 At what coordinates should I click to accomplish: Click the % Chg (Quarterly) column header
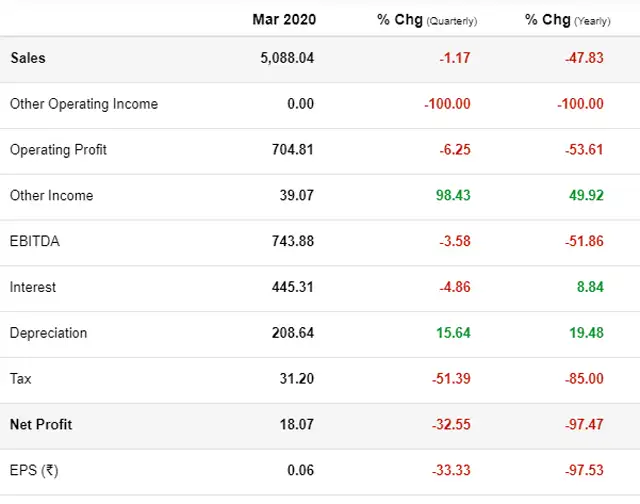click(x=427, y=20)
